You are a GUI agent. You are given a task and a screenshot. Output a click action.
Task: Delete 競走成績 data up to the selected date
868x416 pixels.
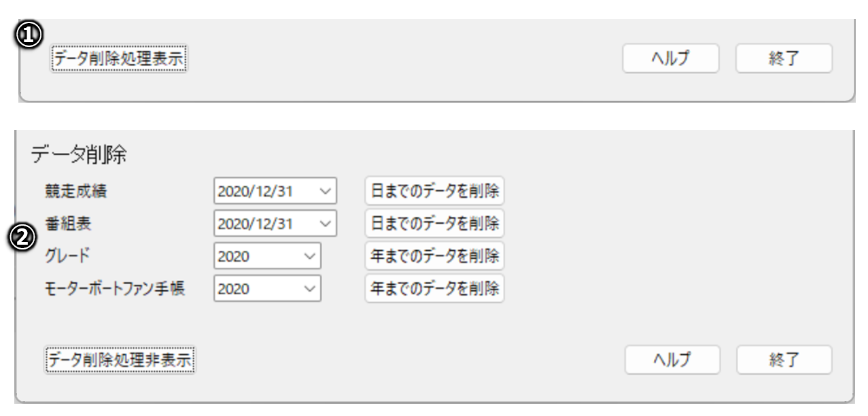tap(434, 192)
